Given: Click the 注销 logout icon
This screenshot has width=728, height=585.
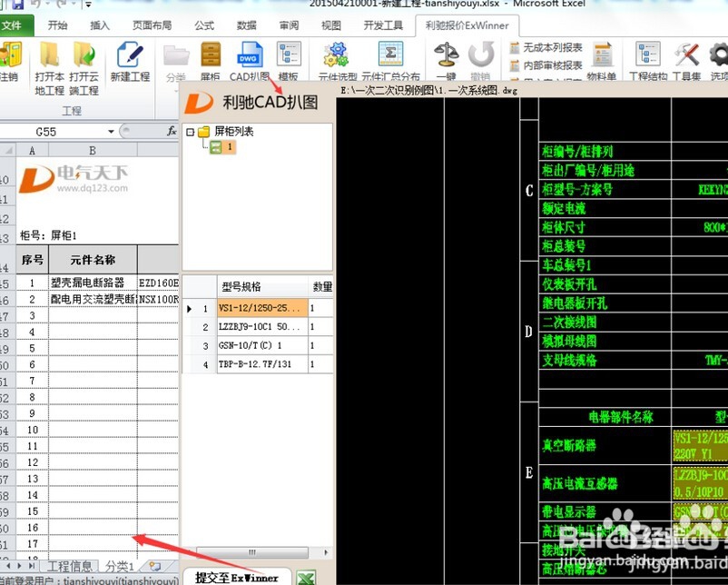Looking at the screenshot, I should [9, 55].
